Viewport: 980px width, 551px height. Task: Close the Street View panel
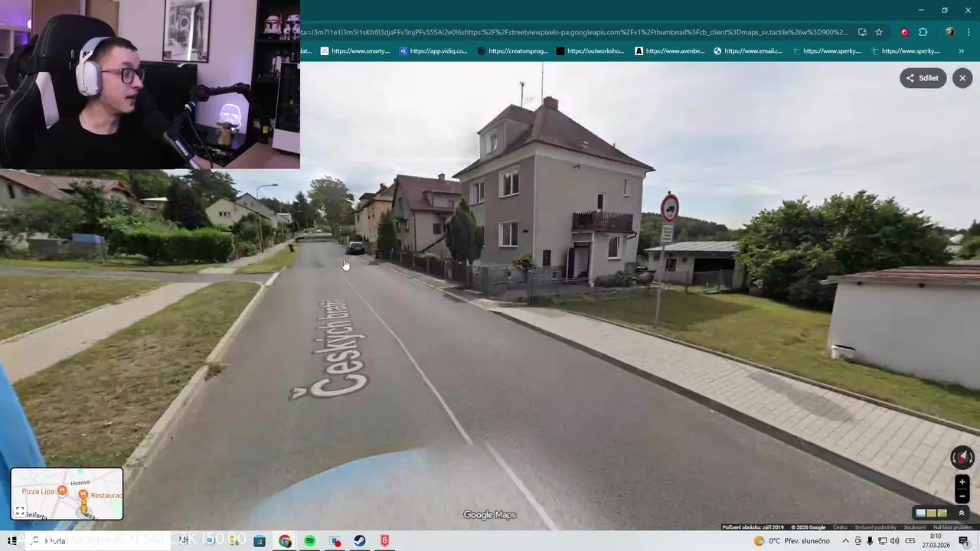[962, 78]
